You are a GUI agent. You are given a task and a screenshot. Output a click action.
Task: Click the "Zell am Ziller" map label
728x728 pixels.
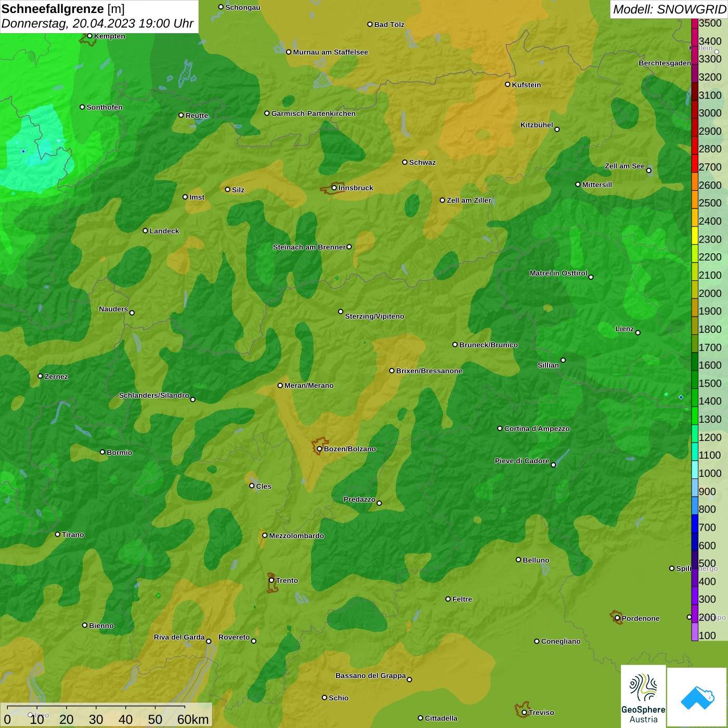pyautogui.click(x=469, y=200)
